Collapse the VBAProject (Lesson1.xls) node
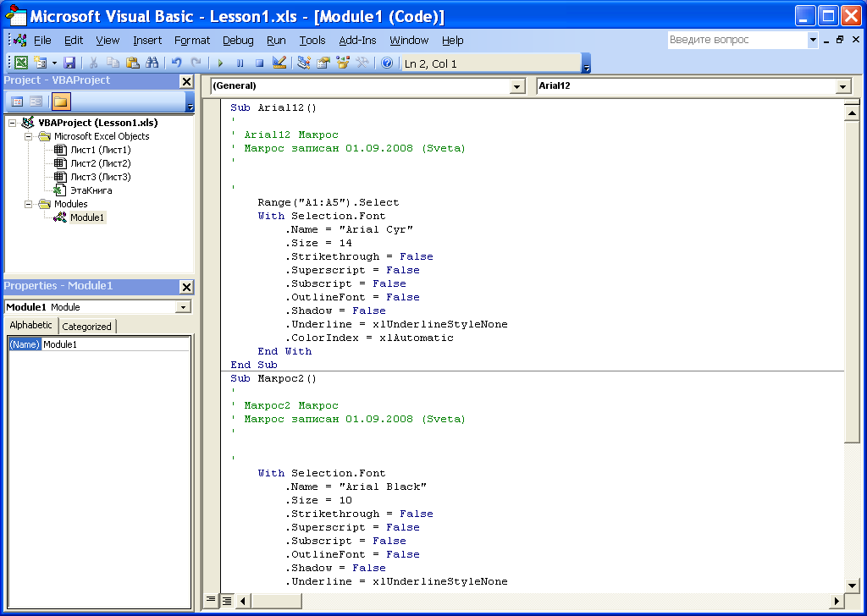867x616 pixels. [x=12, y=124]
